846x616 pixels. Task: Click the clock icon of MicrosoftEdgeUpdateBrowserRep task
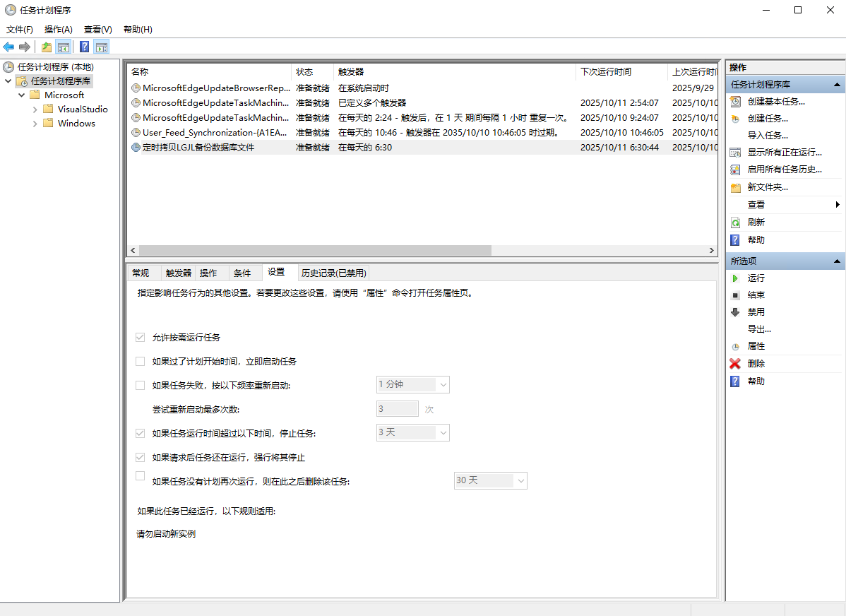[x=136, y=88]
